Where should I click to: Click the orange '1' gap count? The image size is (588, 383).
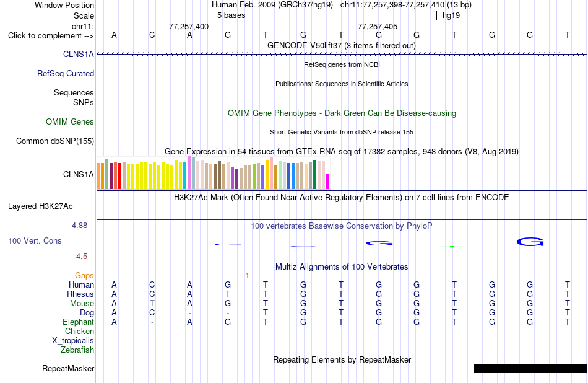(247, 276)
